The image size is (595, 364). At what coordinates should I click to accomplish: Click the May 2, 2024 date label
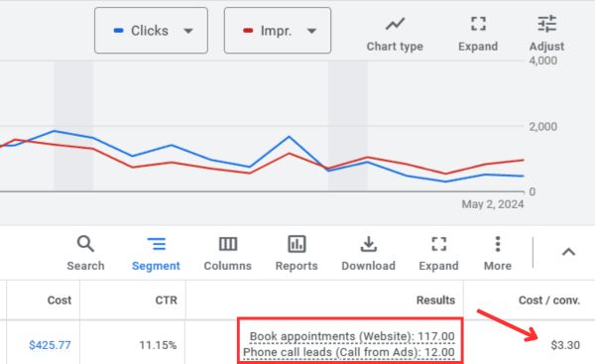point(493,204)
